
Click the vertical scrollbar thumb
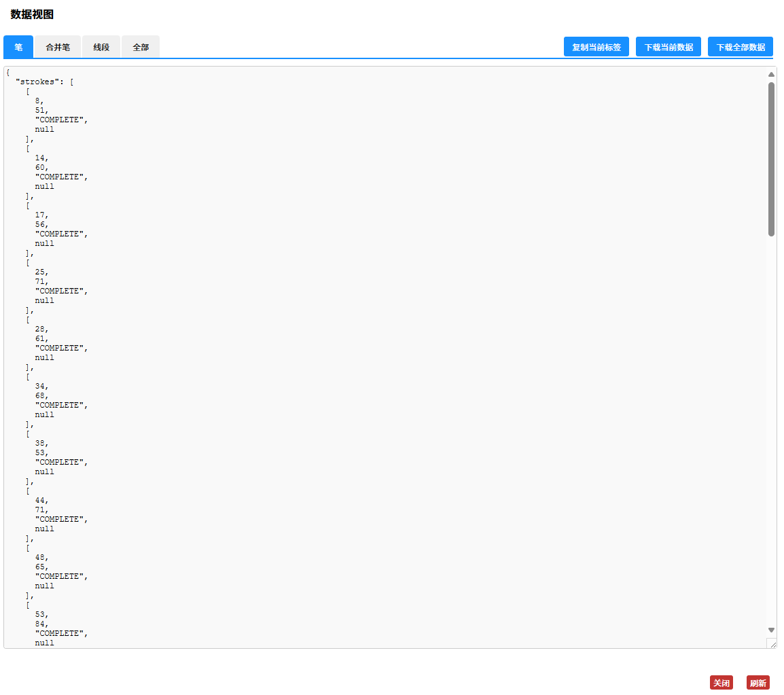point(771,159)
